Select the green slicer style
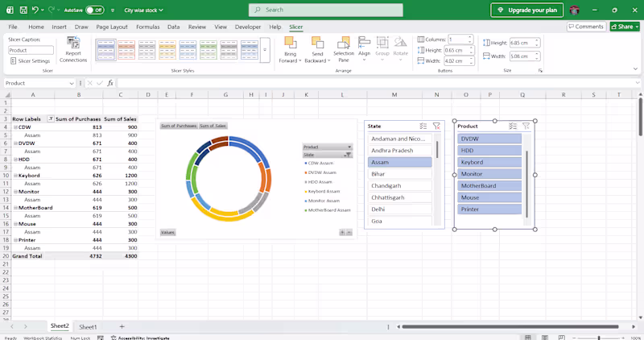The height and width of the screenshot is (340, 644). tap(208, 50)
